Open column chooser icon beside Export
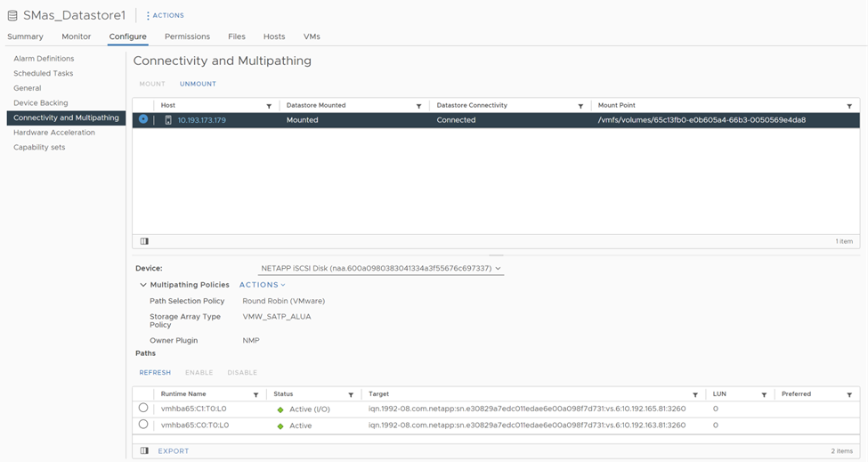Viewport: 868px width, 462px height. tap(144, 451)
